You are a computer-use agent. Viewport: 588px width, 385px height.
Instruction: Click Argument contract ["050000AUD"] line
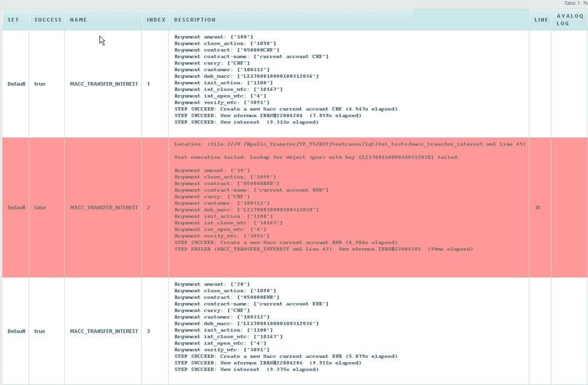[227, 184]
